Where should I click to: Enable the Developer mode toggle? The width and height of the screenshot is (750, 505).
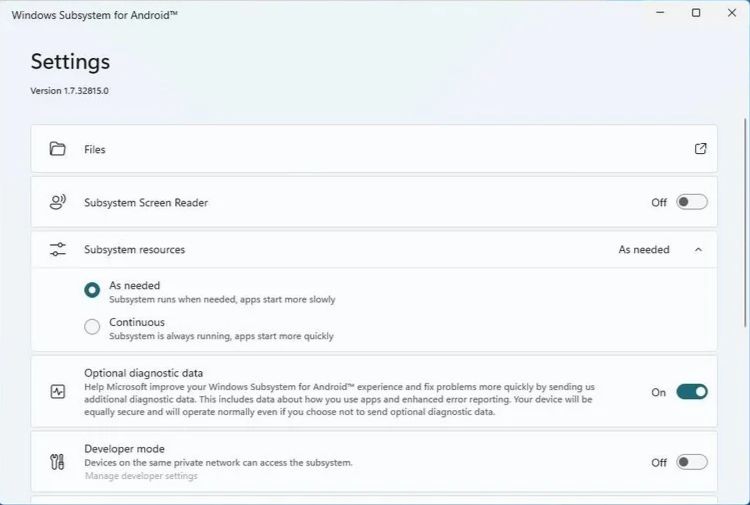pyautogui.click(x=691, y=462)
